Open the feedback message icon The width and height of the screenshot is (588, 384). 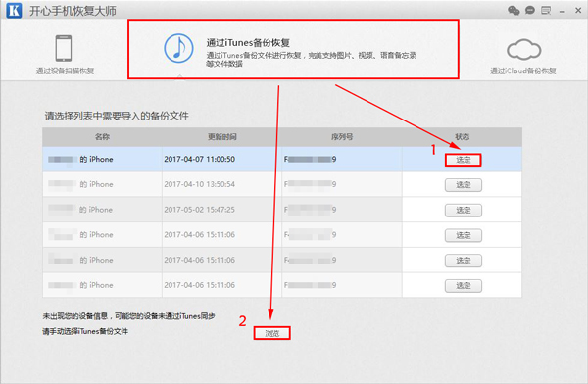coord(546,10)
